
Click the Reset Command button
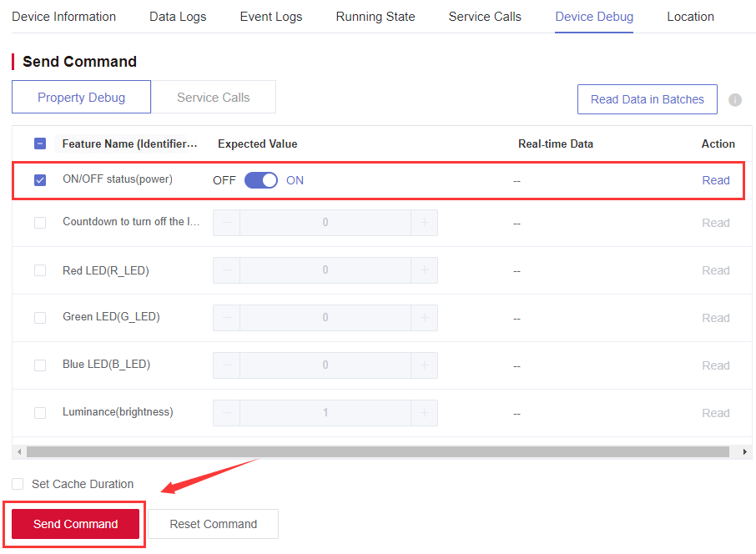[x=213, y=524]
